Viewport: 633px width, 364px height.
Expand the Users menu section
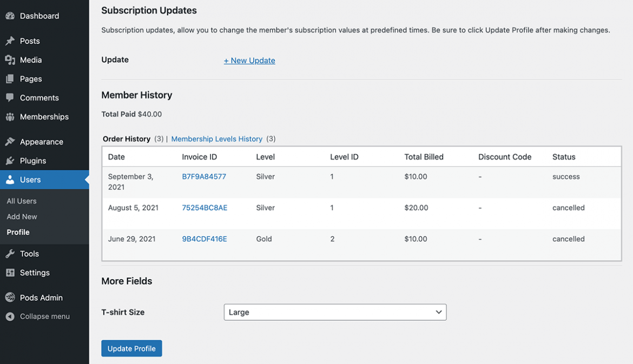click(30, 180)
